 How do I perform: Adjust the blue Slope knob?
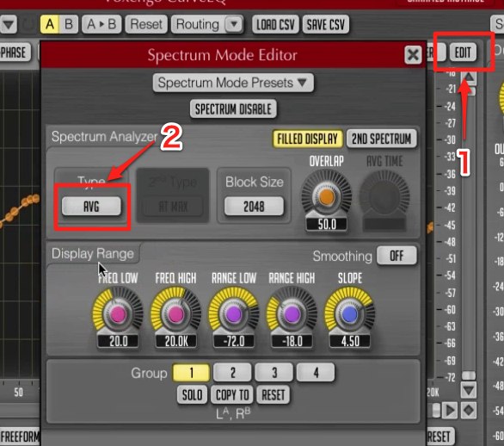350,314
